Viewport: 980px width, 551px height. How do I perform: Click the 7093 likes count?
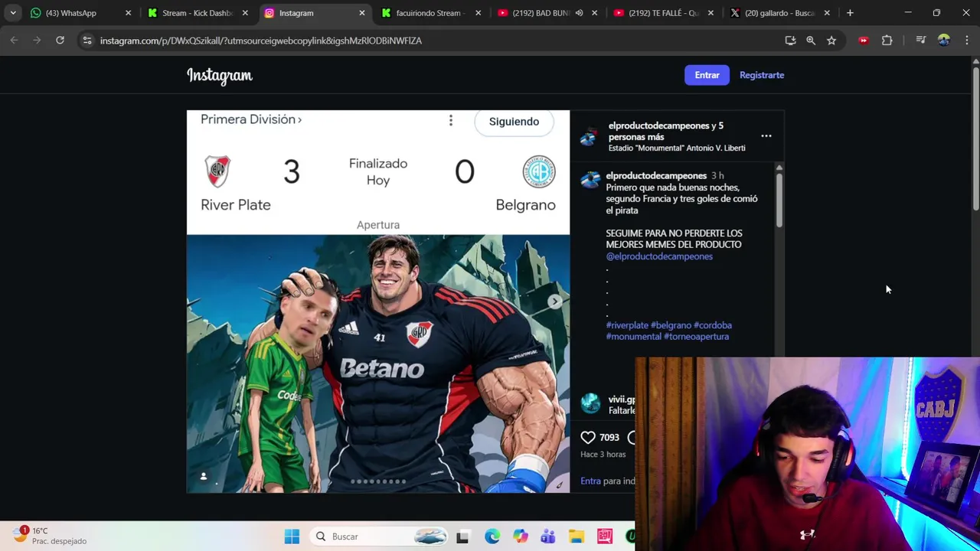point(609,438)
